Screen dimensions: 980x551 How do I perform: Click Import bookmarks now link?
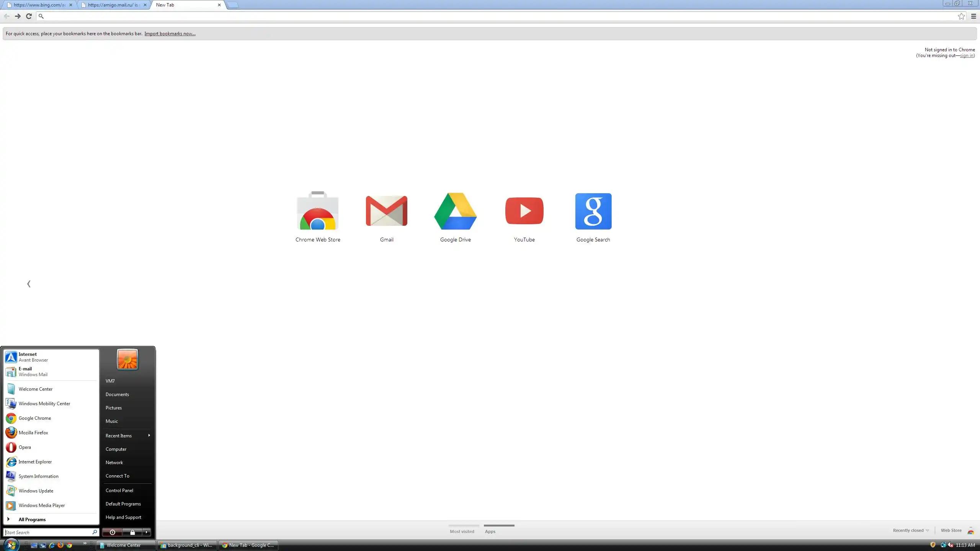[x=170, y=34]
